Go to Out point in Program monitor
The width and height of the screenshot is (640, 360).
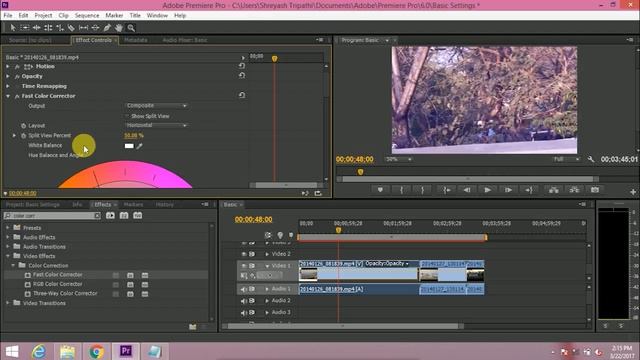coord(529,190)
